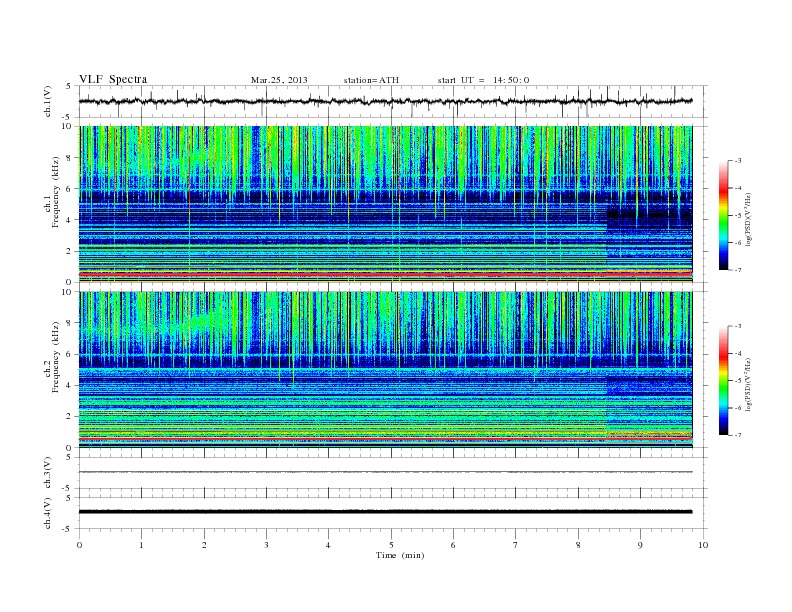Click the "ch.3(V)" axis label
The width and height of the screenshot is (792, 612).
48,473
